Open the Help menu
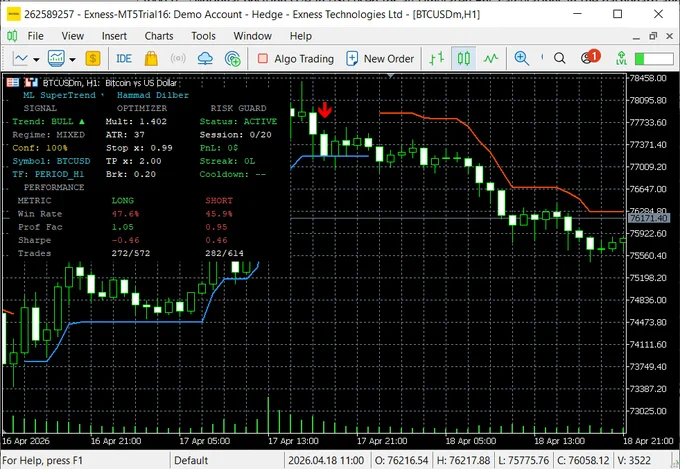Viewport: 680px width, 469px height. (301, 36)
